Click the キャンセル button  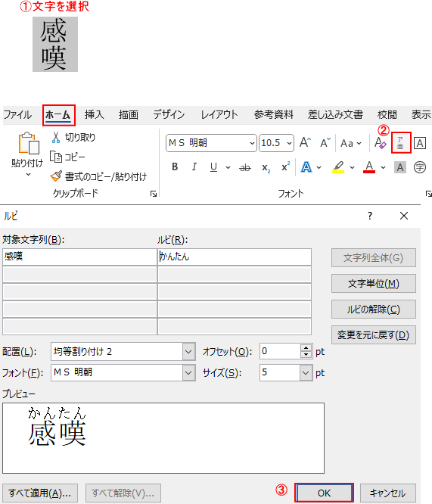click(387, 493)
